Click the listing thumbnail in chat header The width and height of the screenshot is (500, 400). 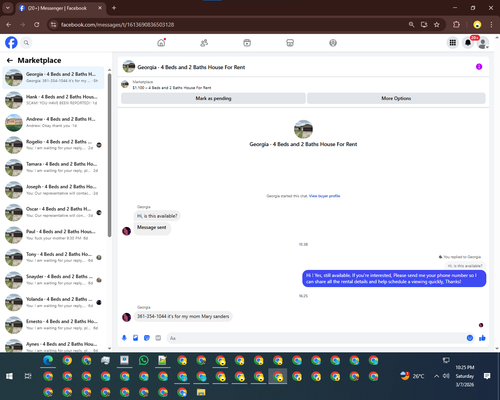coord(129,67)
